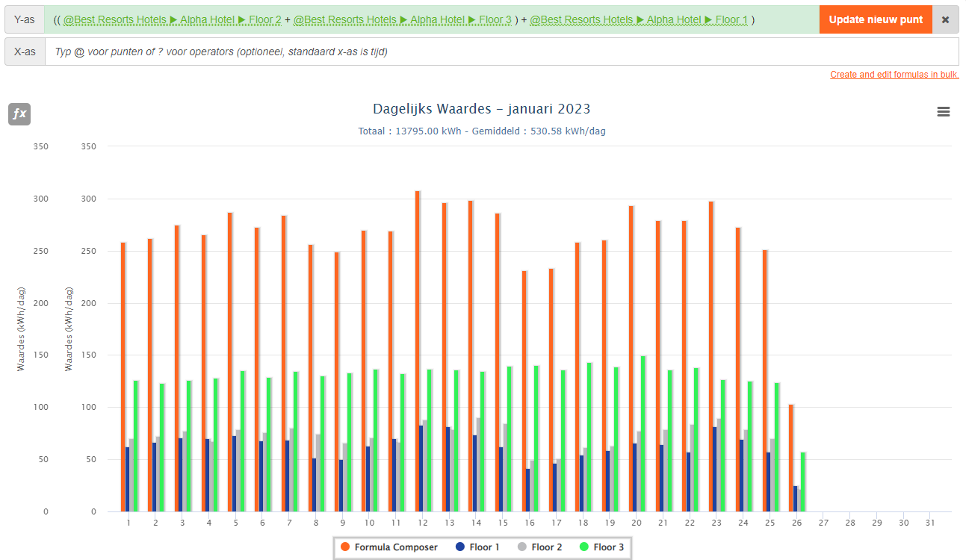The height and width of the screenshot is (560, 966).
Task: Click the Floor 2 point in formula
Action: tap(172, 20)
